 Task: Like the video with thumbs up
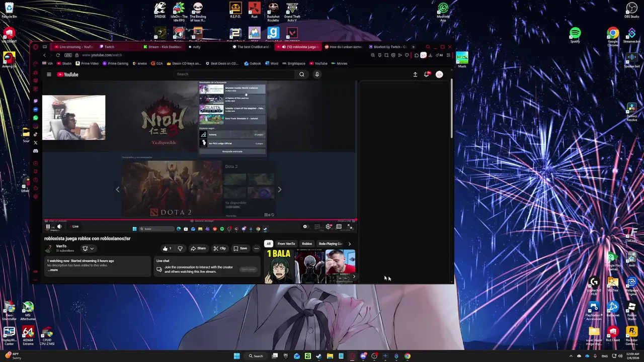[x=167, y=248]
